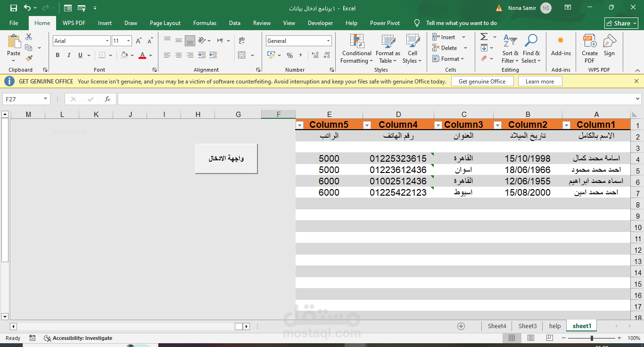Switch to Normal view in the status bar
This screenshot has width=644, height=347.
tap(512, 338)
